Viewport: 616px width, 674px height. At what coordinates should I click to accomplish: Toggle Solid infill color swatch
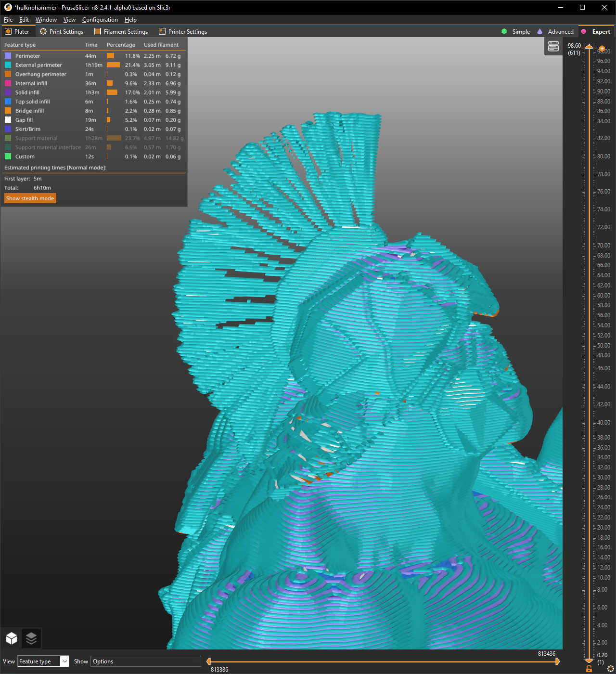click(x=8, y=92)
